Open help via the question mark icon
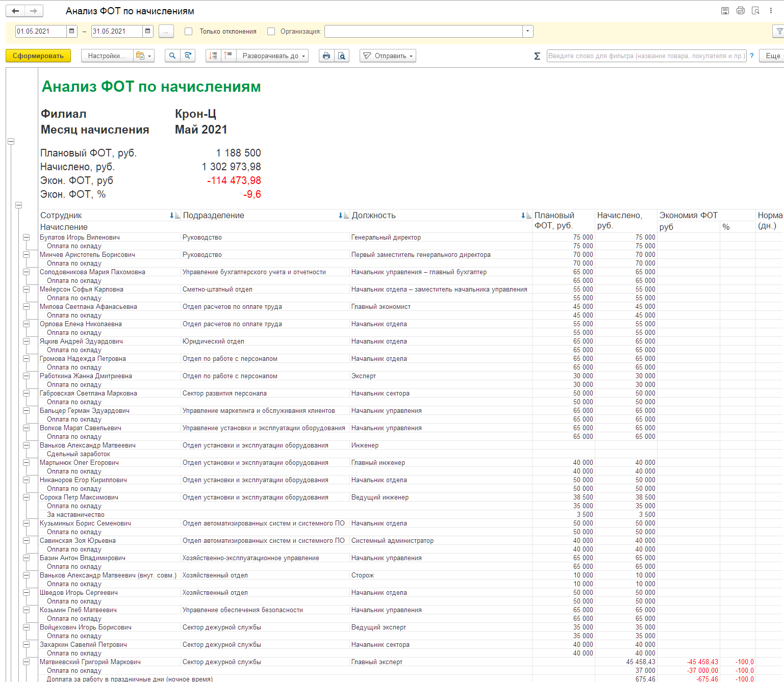Image resolution: width=784 pixels, height=682 pixels. click(x=752, y=56)
